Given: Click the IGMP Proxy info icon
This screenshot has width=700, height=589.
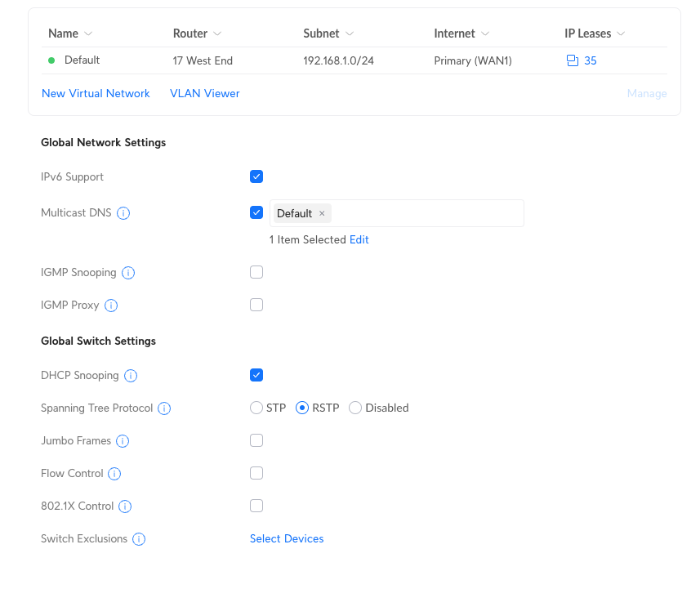Looking at the screenshot, I should [x=111, y=305].
